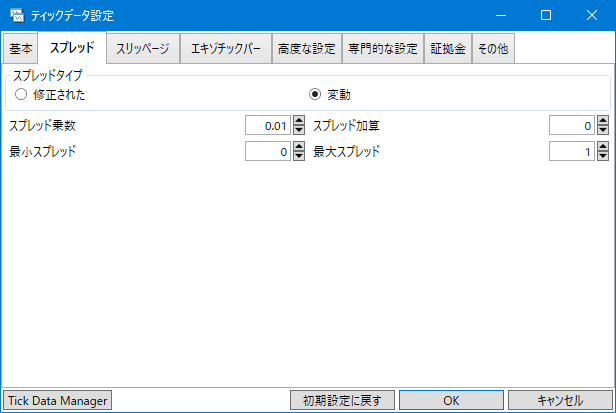
Task: Click 初期設定に戻す to reset defaults
Action: (342, 400)
